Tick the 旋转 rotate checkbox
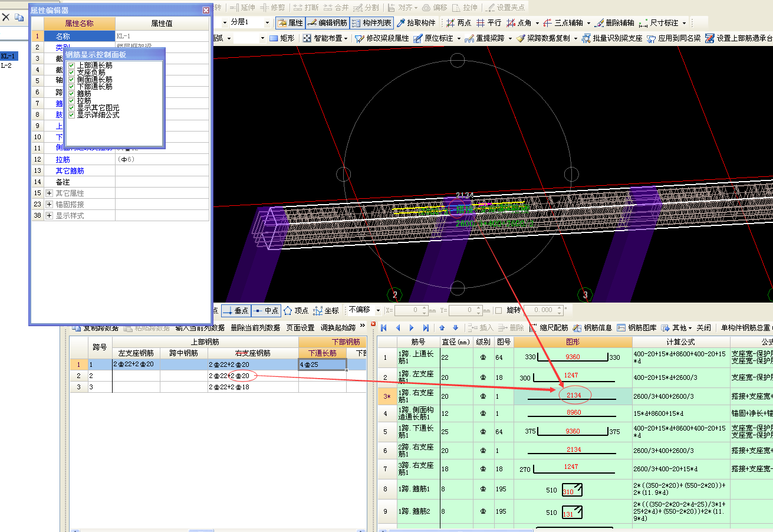This screenshot has height=532, width=773. tap(499, 310)
